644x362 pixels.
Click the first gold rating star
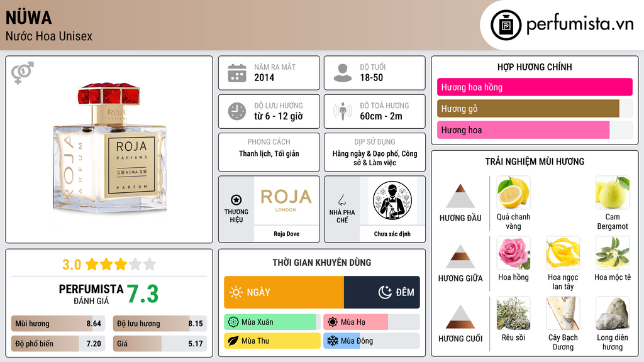pos(92,264)
